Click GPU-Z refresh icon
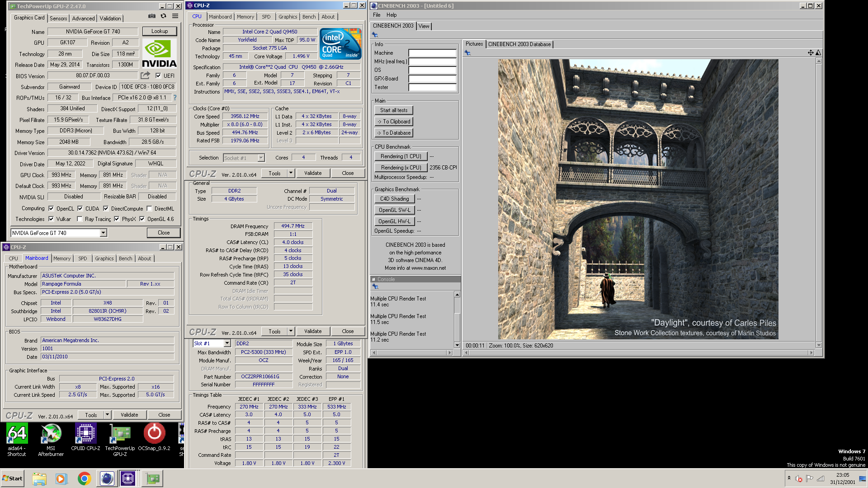The width and height of the screenshot is (868, 488). point(163,16)
